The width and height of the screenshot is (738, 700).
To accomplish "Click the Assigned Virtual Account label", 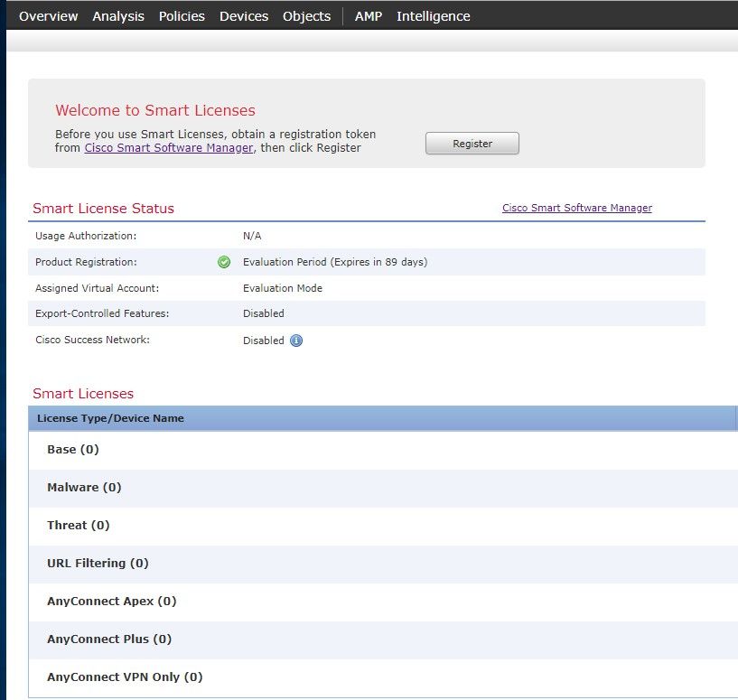I will 97,288.
